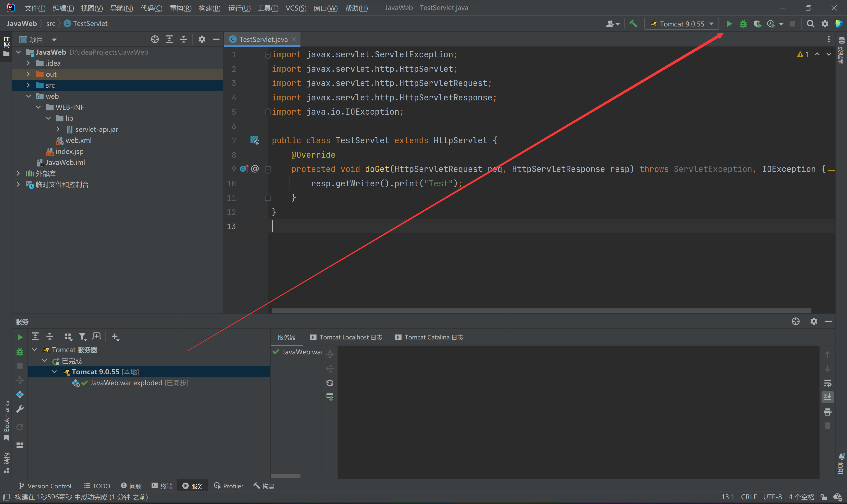Toggle soft-wrap in the server output

pos(828,383)
